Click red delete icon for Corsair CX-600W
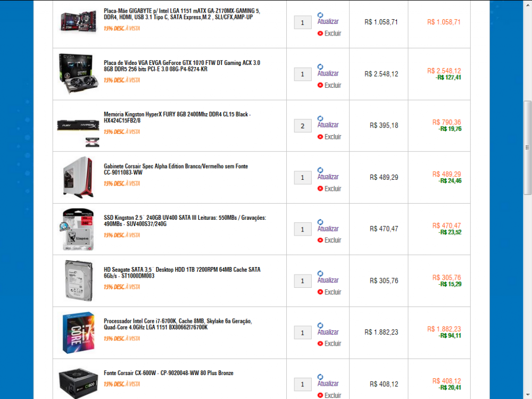The image size is (532, 399). (x=320, y=395)
